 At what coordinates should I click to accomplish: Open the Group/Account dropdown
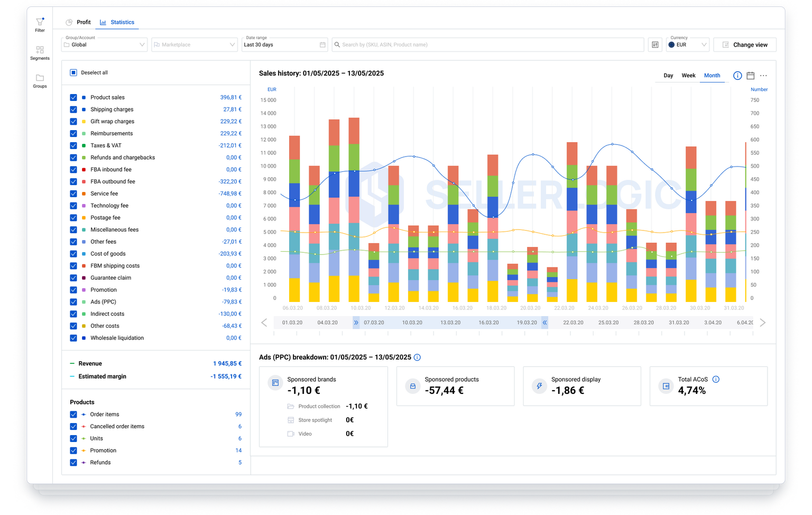point(104,44)
